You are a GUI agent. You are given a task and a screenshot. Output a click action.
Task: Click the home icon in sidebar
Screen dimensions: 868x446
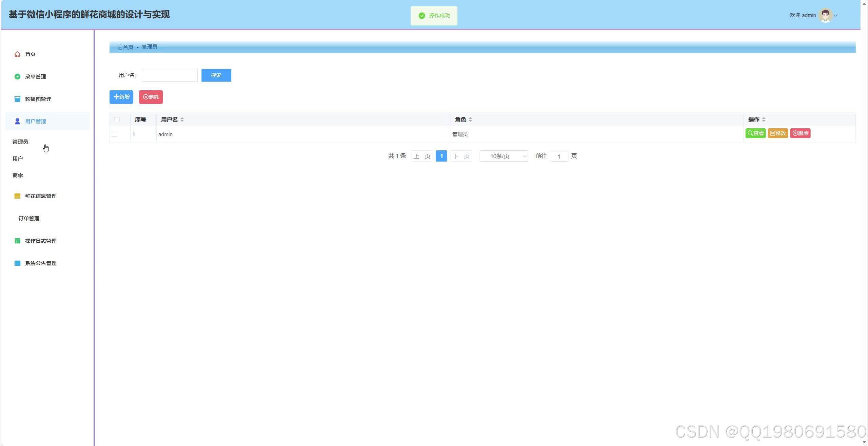click(x=17, y=54)
